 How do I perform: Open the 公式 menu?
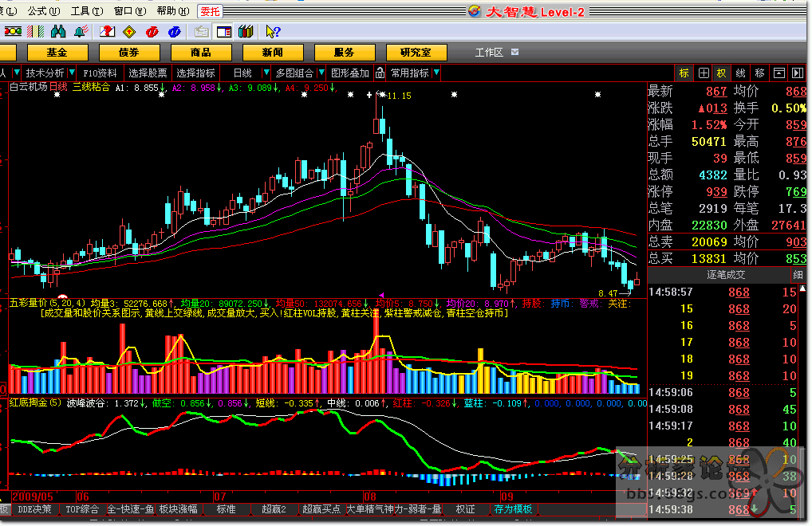click(44, 11)
